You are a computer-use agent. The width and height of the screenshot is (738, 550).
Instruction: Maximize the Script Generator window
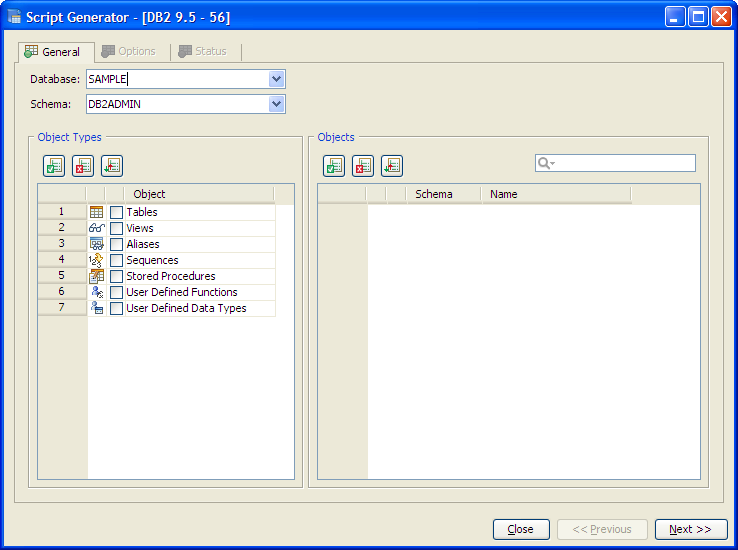click(x=698, y=17)
